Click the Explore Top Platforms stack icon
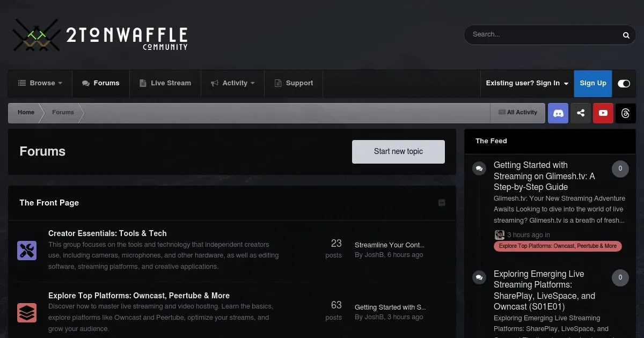Screen dimensions: 644x338 pos(27,312)
